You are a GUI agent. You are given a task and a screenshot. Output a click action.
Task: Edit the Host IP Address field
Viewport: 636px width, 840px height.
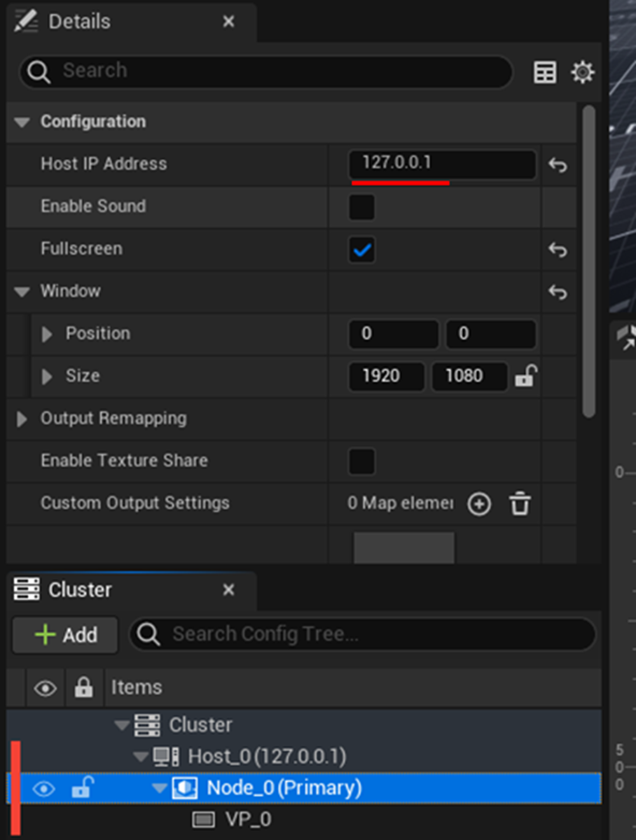(443, 164)
